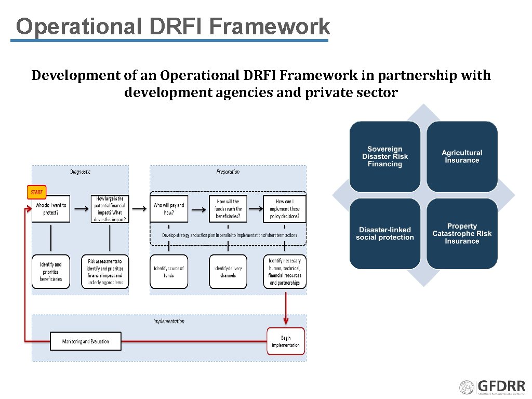Click the 'How will the funds reach the beneficiaries?' box
Screen dimensions: 532x399
pos(228,209)
